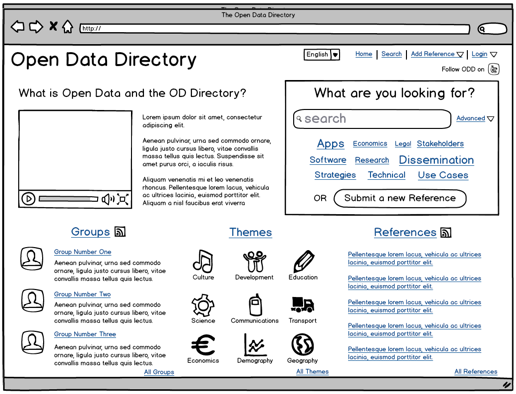Click the browser URL address bar

275,29
